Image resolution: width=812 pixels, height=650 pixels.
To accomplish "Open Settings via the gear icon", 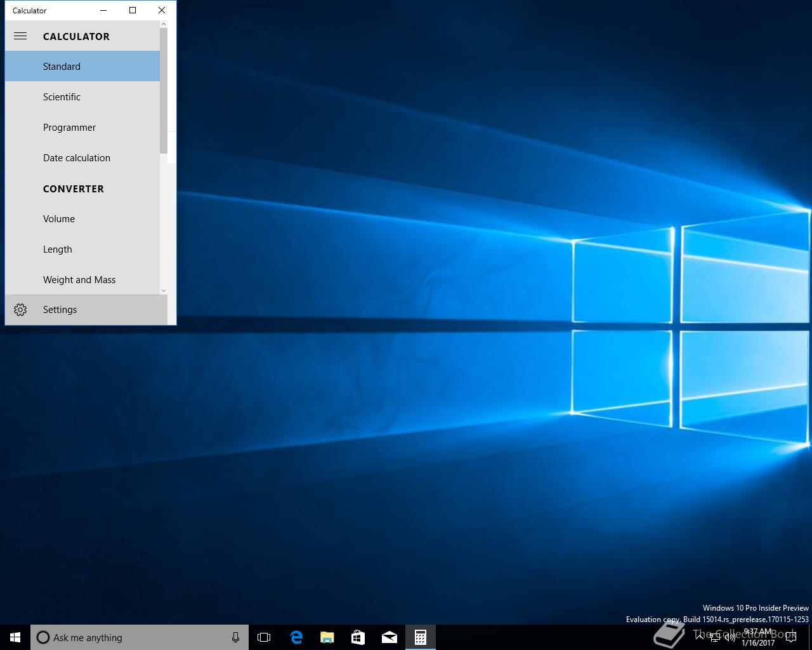I will [x=20, y=310].
